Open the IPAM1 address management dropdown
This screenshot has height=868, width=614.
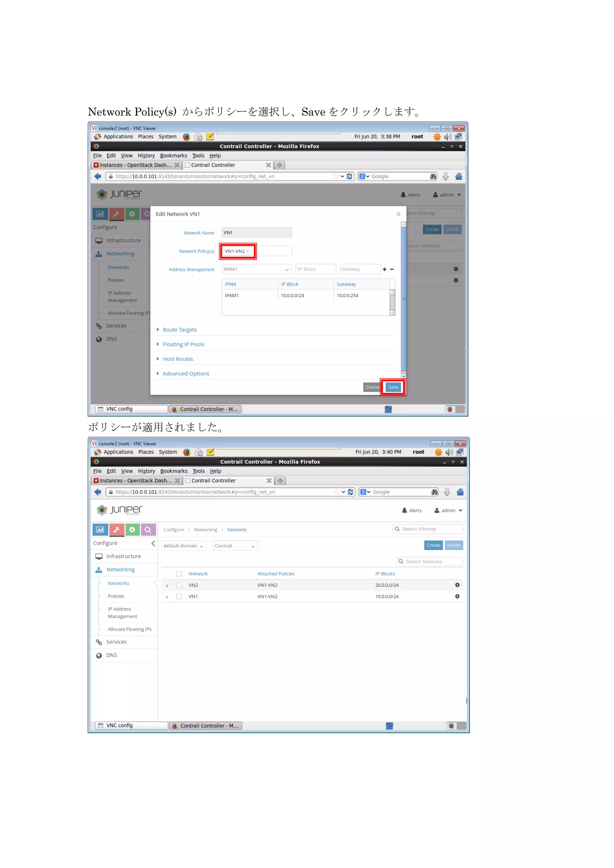(256, 269)
